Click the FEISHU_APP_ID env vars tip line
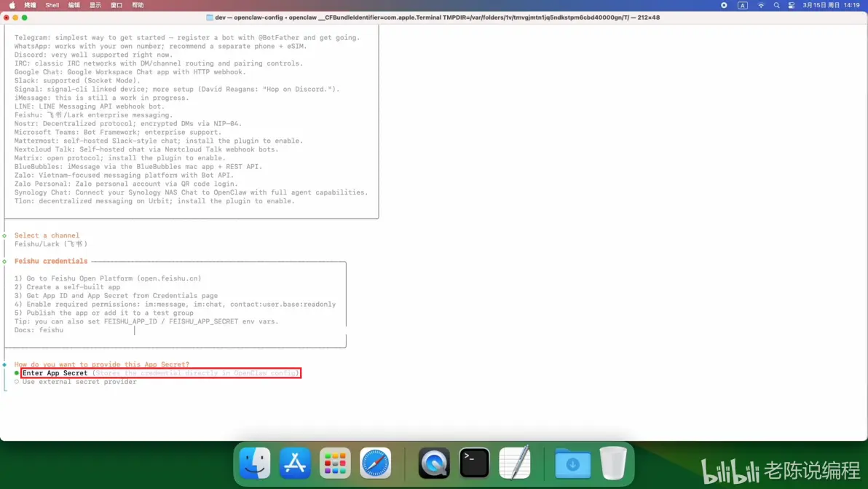Screen dimensions: 868x489 [x=146, y=322]
